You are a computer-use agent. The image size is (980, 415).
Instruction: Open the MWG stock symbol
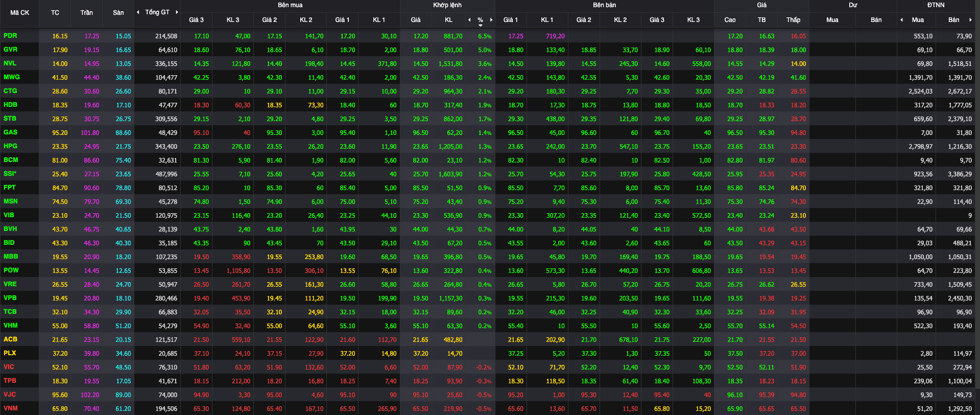(12, 77)
